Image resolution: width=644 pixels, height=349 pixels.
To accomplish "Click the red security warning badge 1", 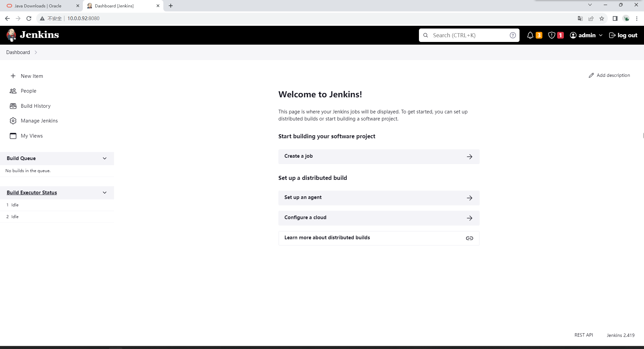I will tap(560, 35).
